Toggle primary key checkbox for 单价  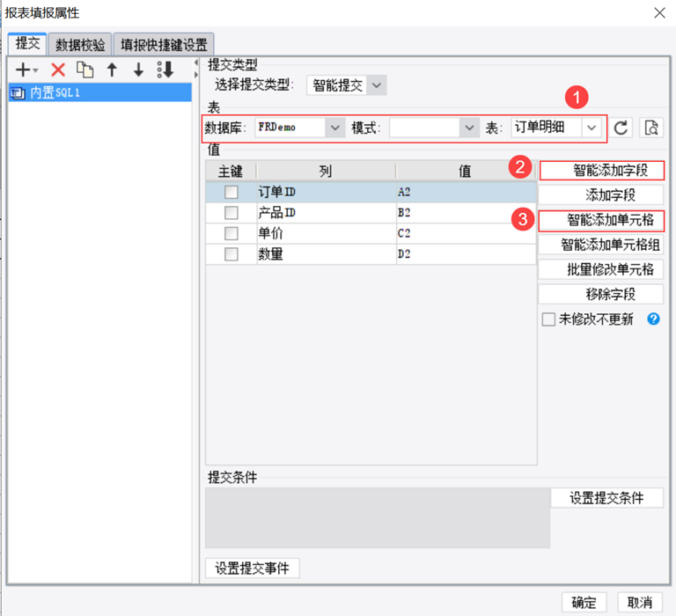(x=231, y=233)
